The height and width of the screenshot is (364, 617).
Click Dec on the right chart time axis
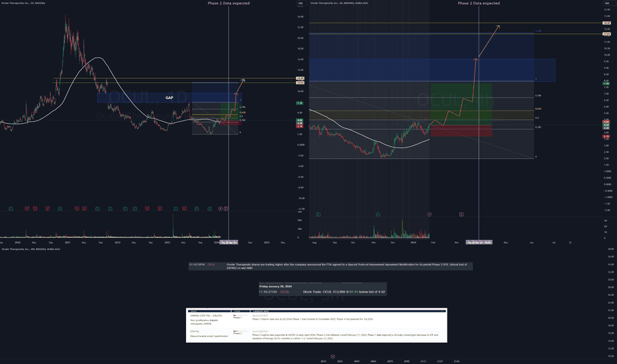tap(393, 242)
